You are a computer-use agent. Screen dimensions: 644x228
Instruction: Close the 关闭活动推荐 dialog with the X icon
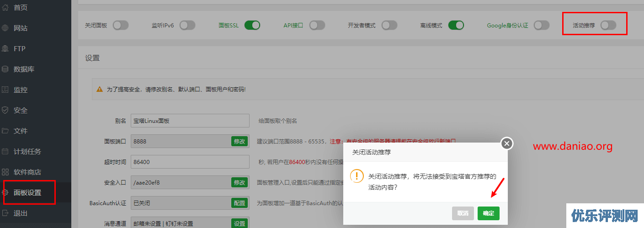506,143
